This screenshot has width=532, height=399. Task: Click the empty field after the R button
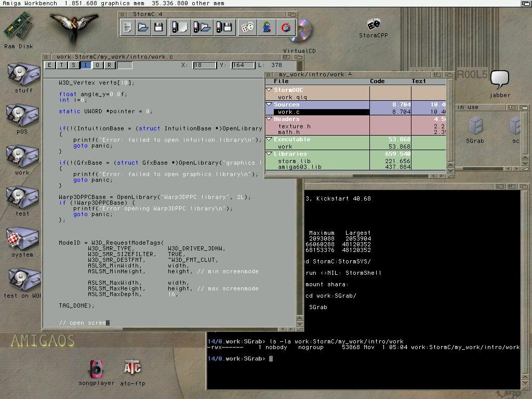tap(125, 65)
